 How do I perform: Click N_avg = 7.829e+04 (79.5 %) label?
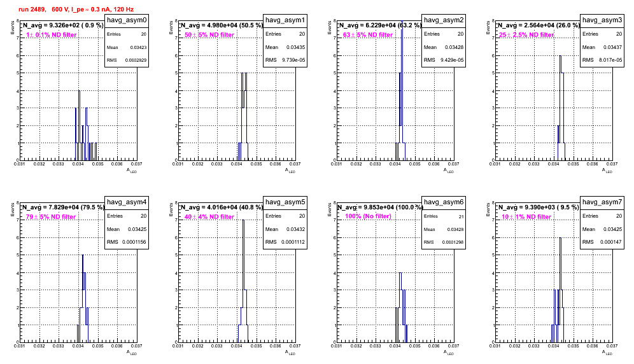coord(62,207)
